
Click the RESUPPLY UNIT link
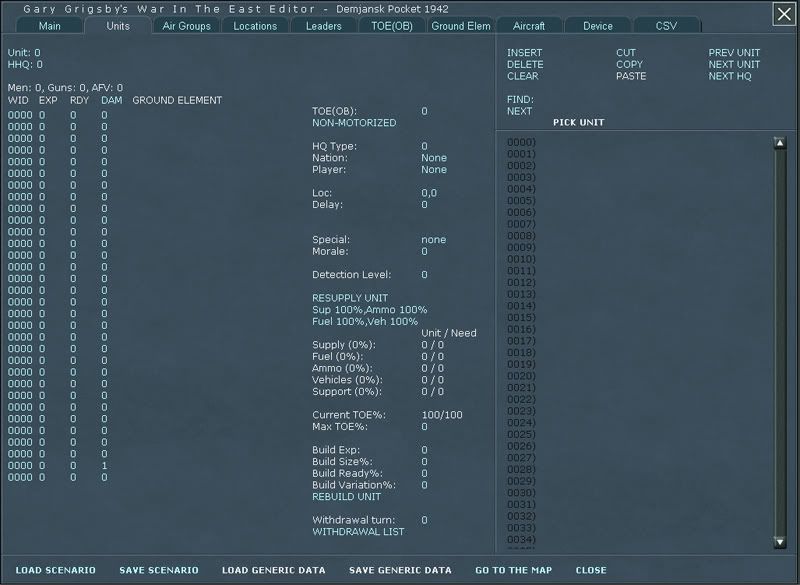tap(350, 298)
